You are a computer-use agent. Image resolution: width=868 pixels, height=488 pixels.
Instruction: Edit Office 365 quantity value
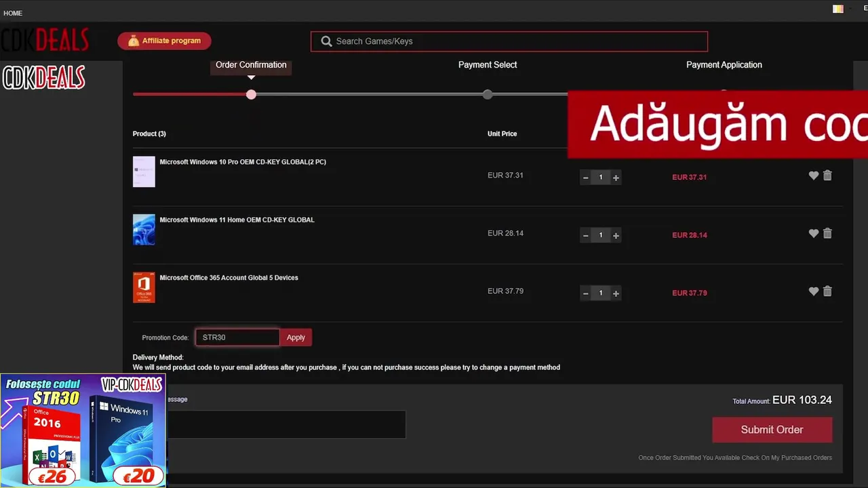click(601, 293)
